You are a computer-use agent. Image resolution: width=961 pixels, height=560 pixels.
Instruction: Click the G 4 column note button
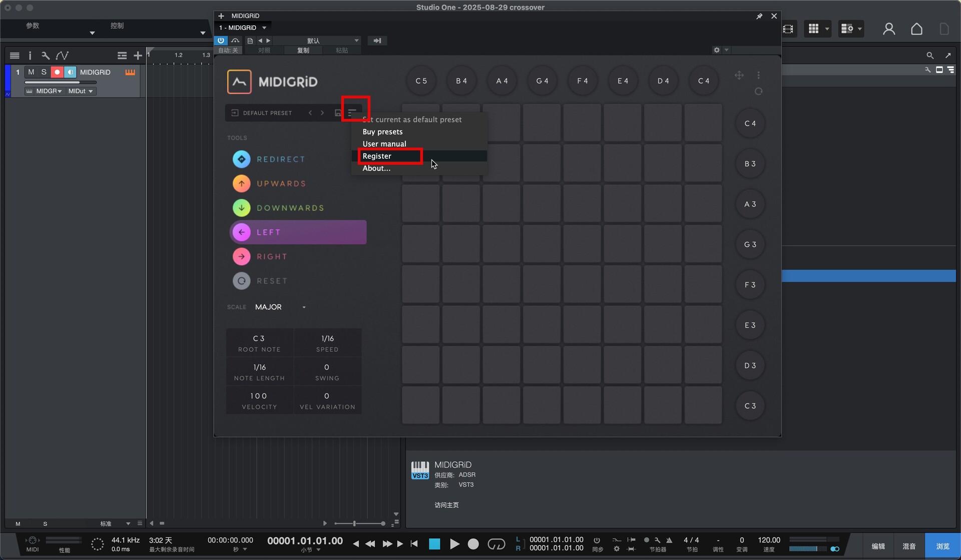[543, 81]
